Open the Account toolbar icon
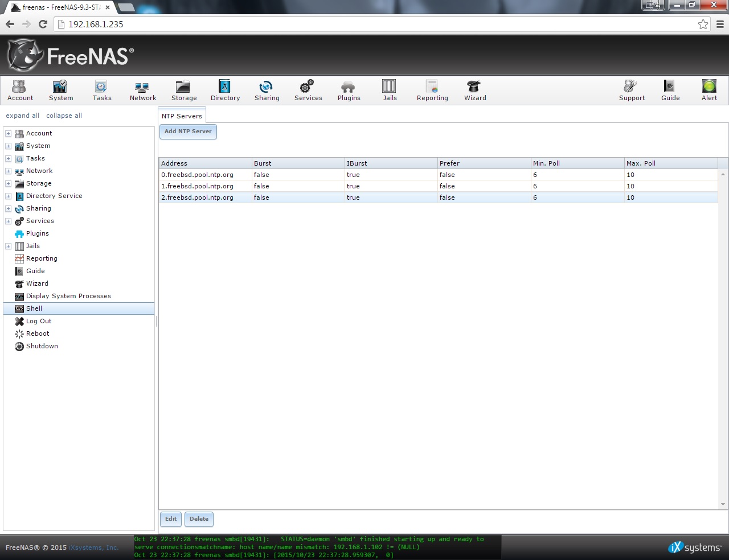The height and width of the screenshot is (560, 729). point(20,90)
